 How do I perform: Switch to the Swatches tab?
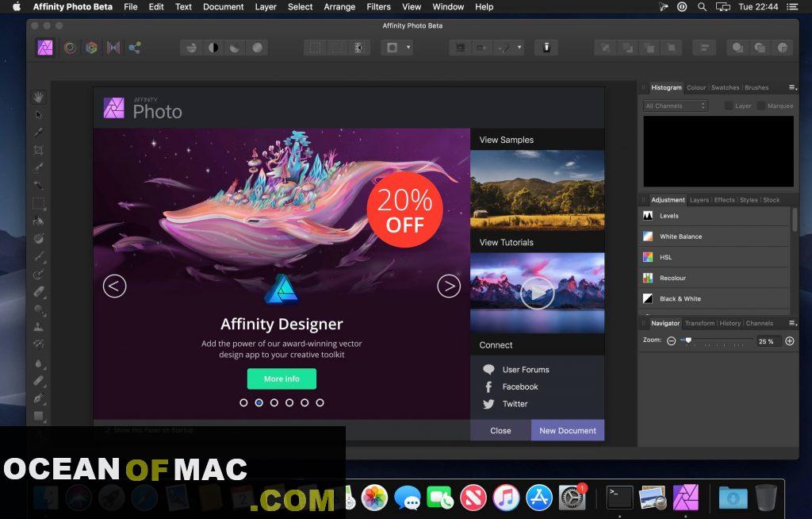(x=725, y=87)
